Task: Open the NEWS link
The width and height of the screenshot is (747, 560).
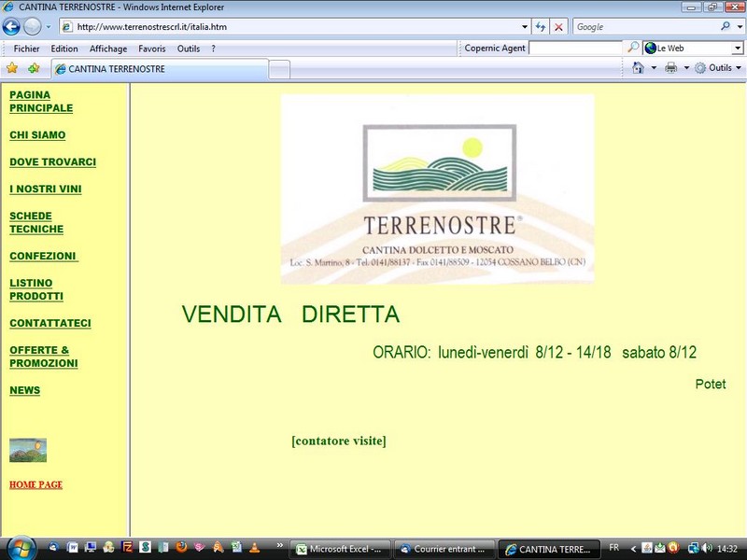Action: coord(25,390)
